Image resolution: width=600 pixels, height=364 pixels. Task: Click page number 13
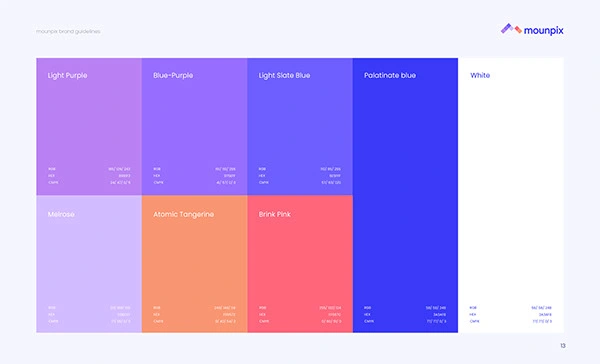tap(563, 346)
